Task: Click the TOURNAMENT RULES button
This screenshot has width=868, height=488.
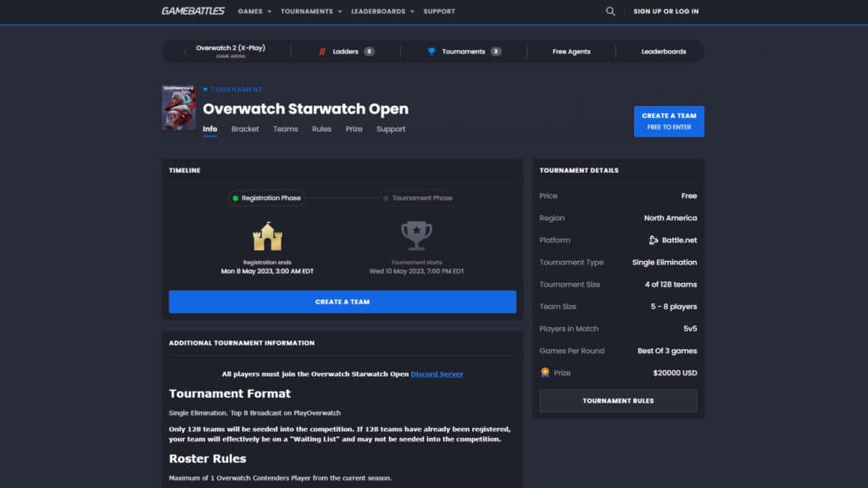Action: (x=618, y=400)
